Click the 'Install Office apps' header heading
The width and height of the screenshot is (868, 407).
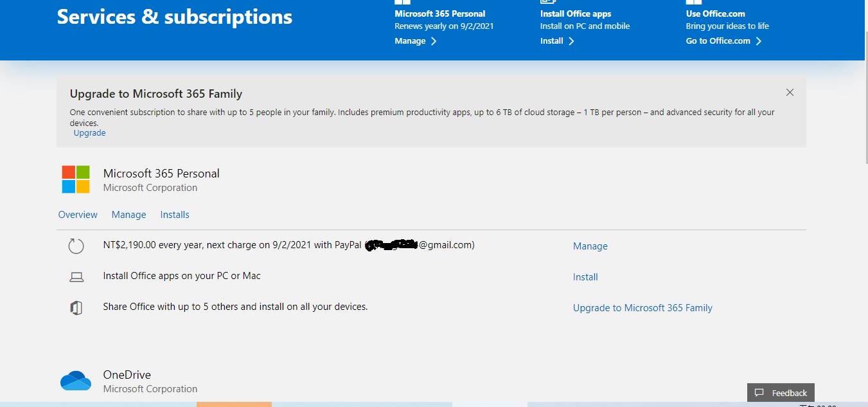click(576, 14)
